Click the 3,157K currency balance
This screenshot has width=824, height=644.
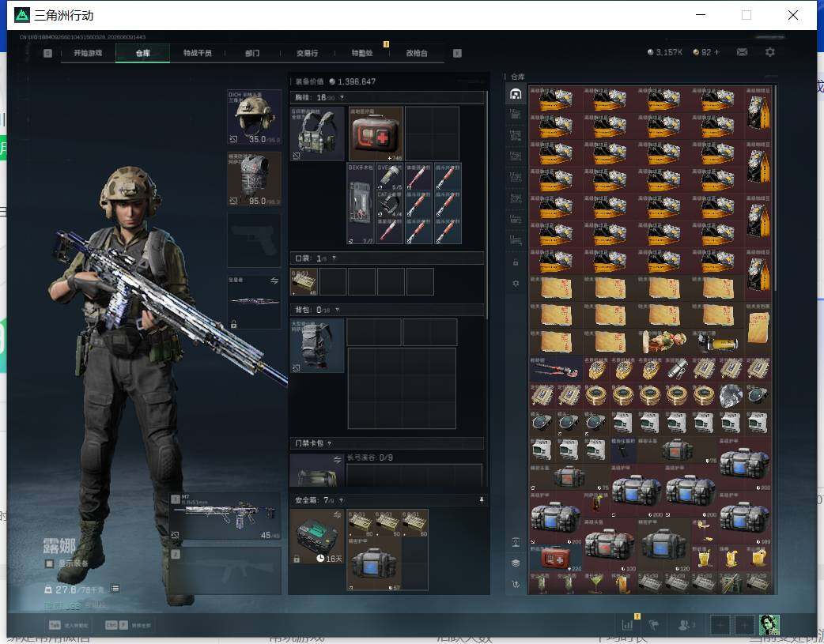tap(665, 52)
